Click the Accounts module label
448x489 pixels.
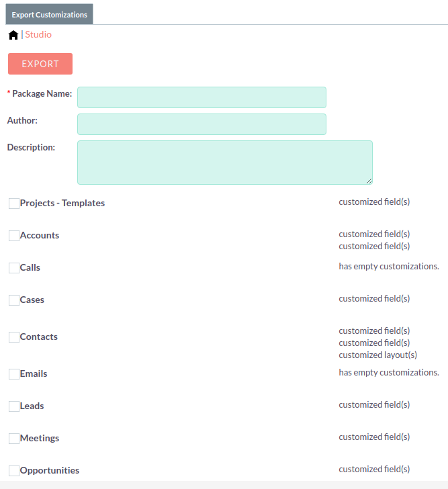click(40, 235)
